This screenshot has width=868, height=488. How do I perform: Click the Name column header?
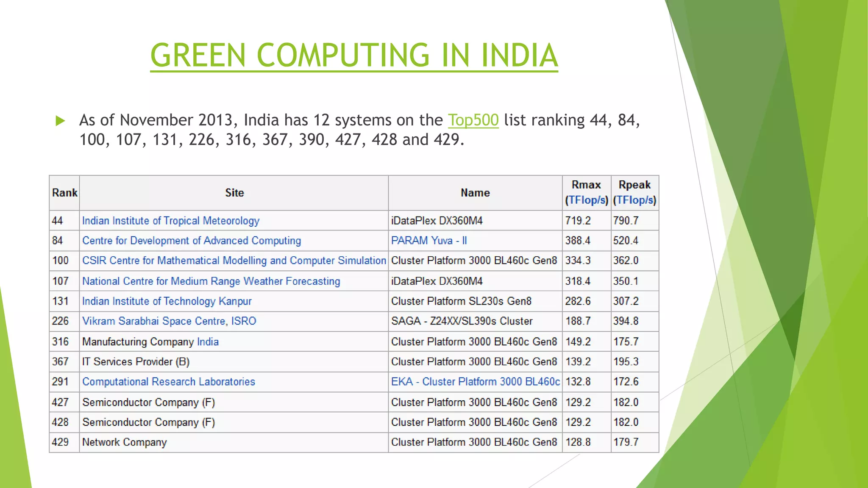point(475,193)
